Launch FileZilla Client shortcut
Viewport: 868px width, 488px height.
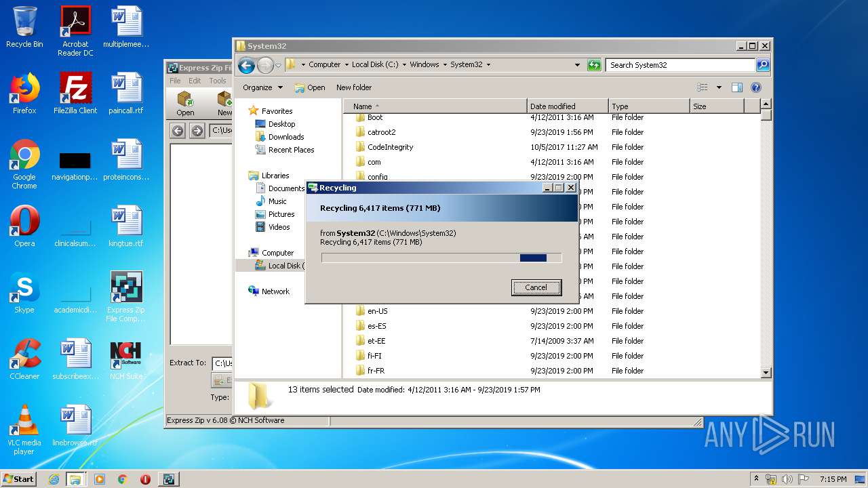click(75, 94)
